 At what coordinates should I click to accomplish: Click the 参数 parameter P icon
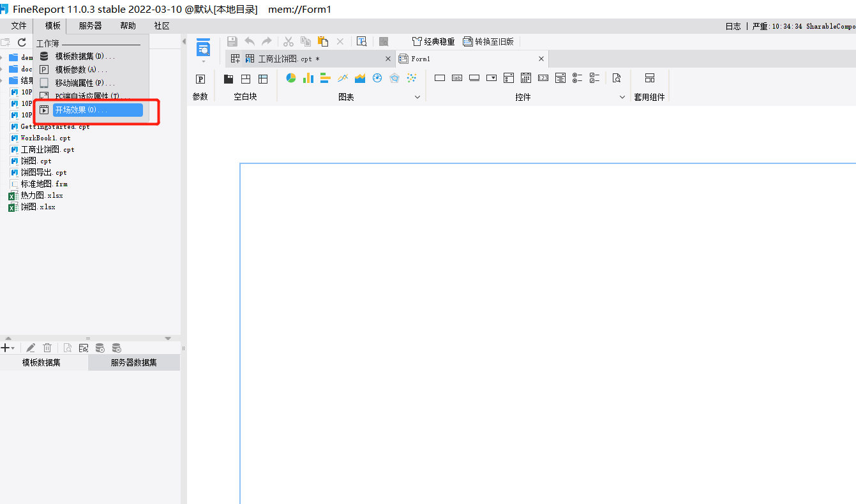coord(200,78)
